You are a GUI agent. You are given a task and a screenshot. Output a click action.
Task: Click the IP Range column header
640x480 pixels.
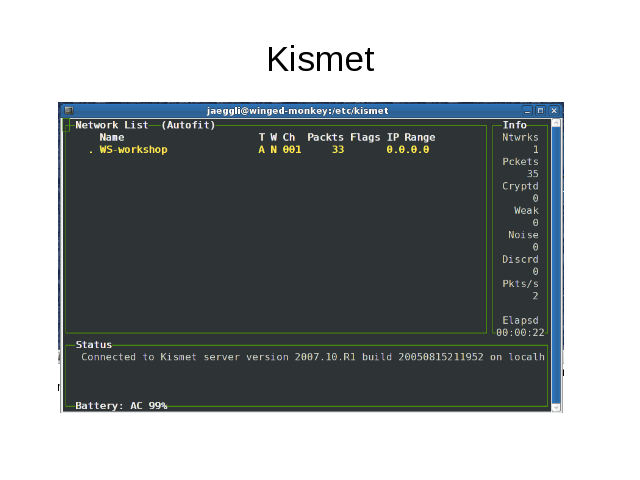pyautogui.click(x=410, y=137)
